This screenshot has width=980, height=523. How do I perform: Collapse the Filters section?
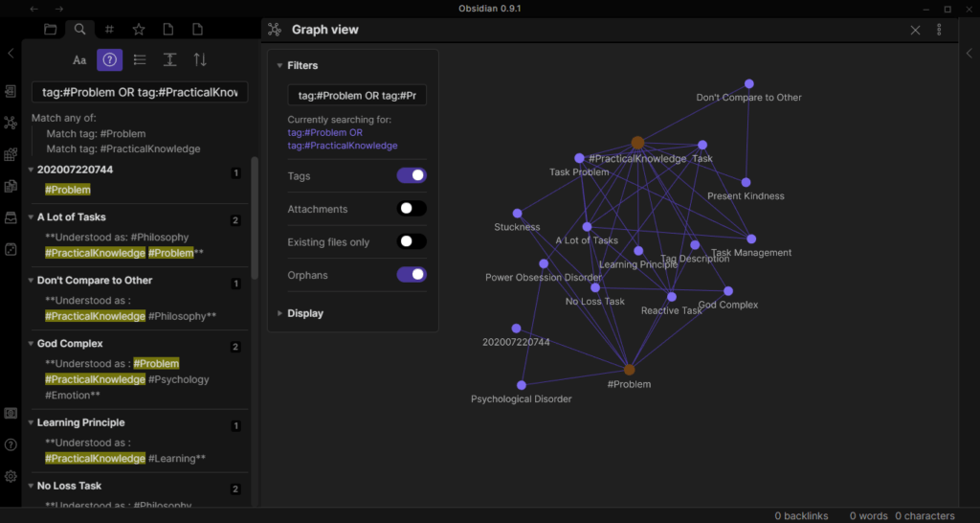coord(302,65)
